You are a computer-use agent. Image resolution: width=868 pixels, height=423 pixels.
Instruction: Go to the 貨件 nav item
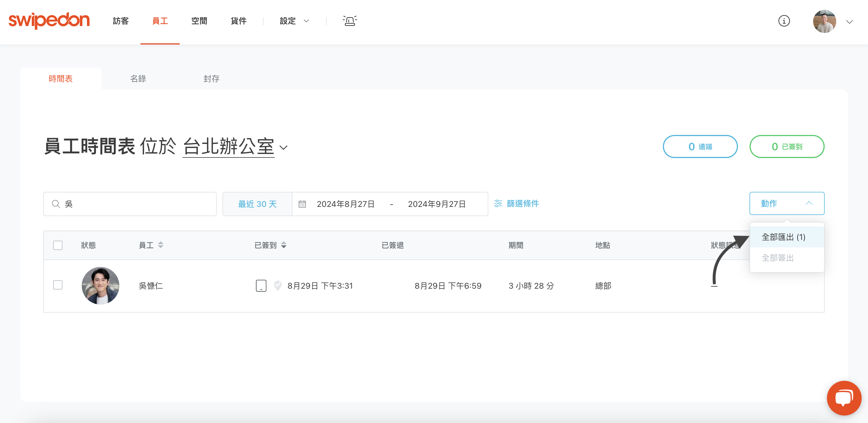click(239, 21)
